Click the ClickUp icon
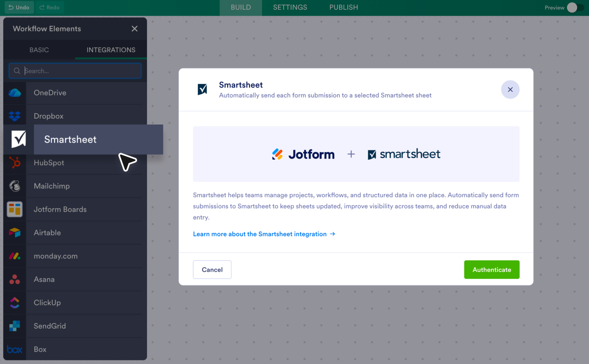The width and height of the screenshot is (589, 364). pyautogui.click(x=15, y=303)
